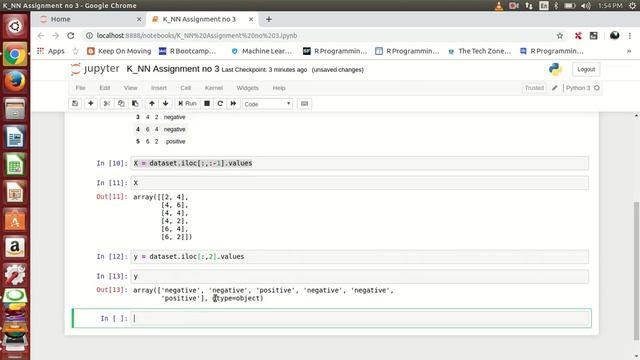This screenshot has height=360, width=640.
Task: Open The Tech Zone bookmark
Action: coord(479,51)
